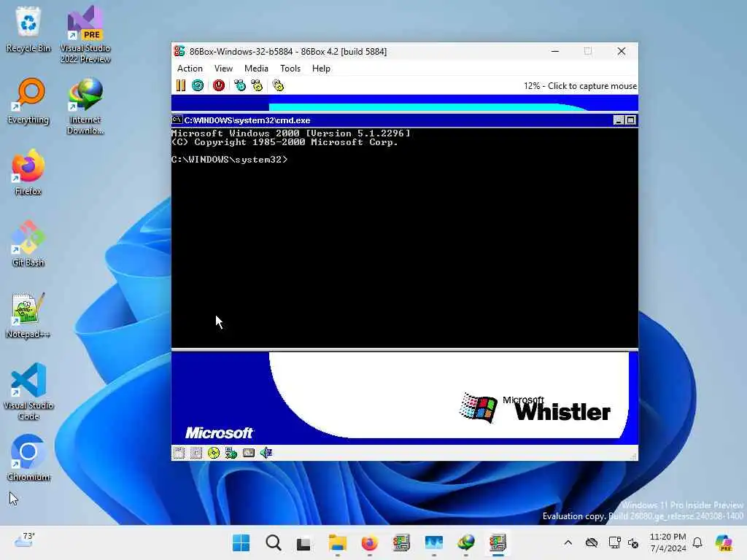
Task: Switch to the active 86Box taskbar icon
Action: (498, 542)
